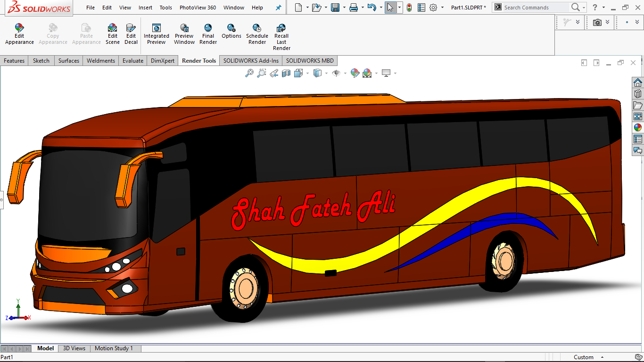This screenshot has width=644, height=362.
Task: Click Apply Scene icon in view toolbar
Action: (x=367, y=73)
